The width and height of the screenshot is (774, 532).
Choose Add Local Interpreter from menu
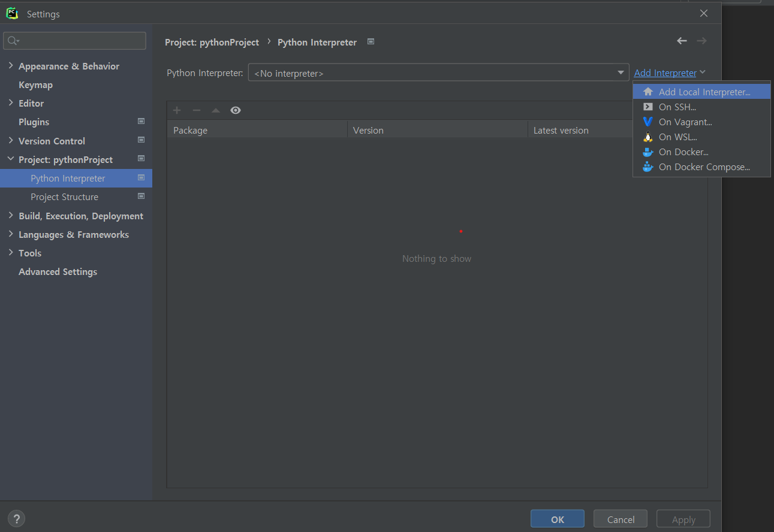coord(701,92)
